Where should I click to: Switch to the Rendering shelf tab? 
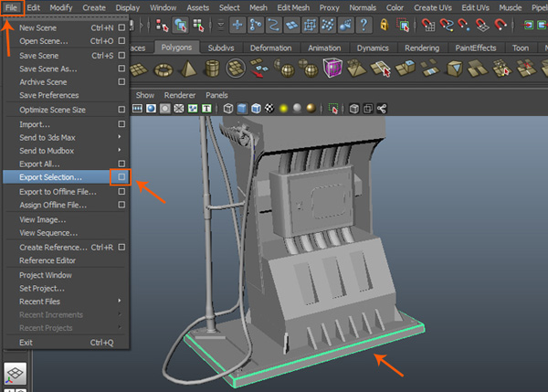coord(422,48)
